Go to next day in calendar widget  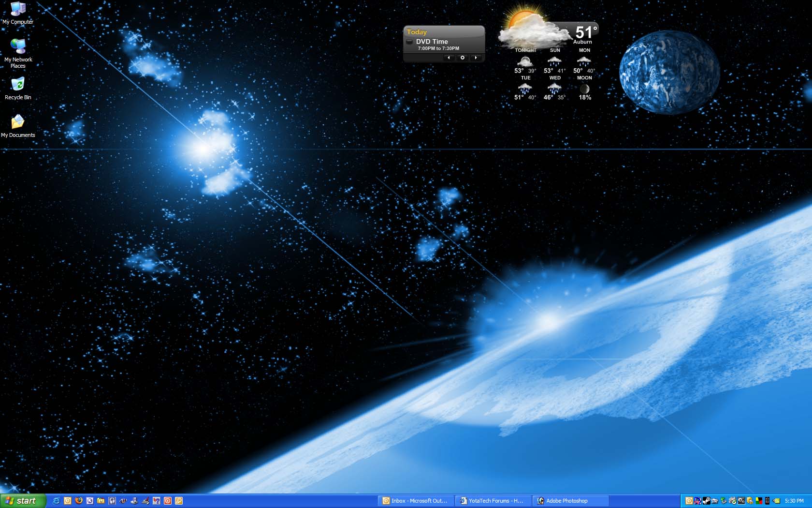476,58
